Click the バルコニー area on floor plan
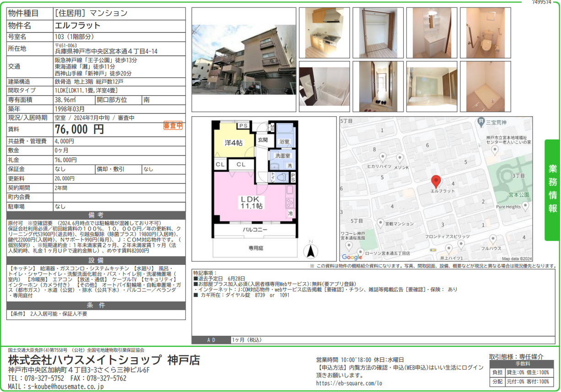561x392 pixels. tap(254, 229)
